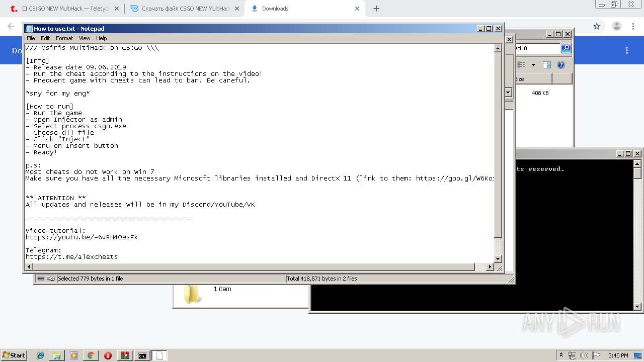Viewport: 644px width, 362px height.
Task: Launch Internet Explorer from taskbar
Action: (x=40, y=355)
